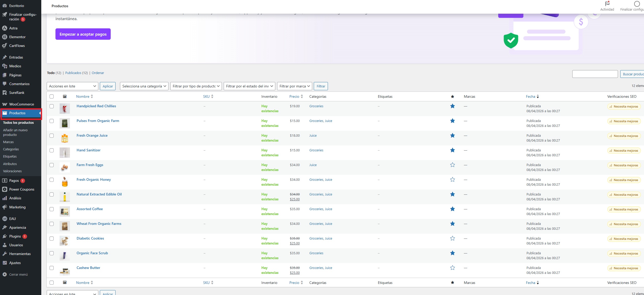Check the Fresh Orange Juice row checkbox
Viewport: 644px width, 295px height.
coord(52,136)
